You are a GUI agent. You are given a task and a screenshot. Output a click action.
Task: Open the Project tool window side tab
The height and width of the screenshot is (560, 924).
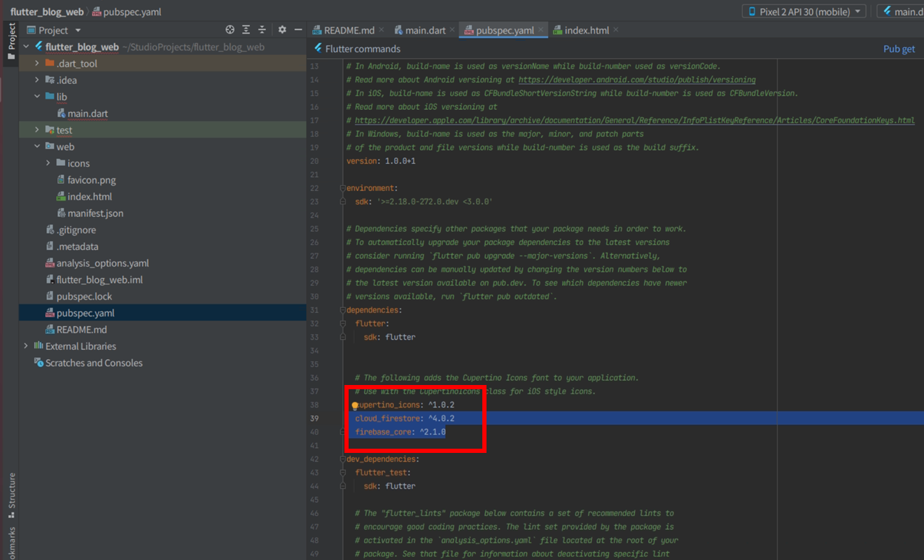point(11,41)
